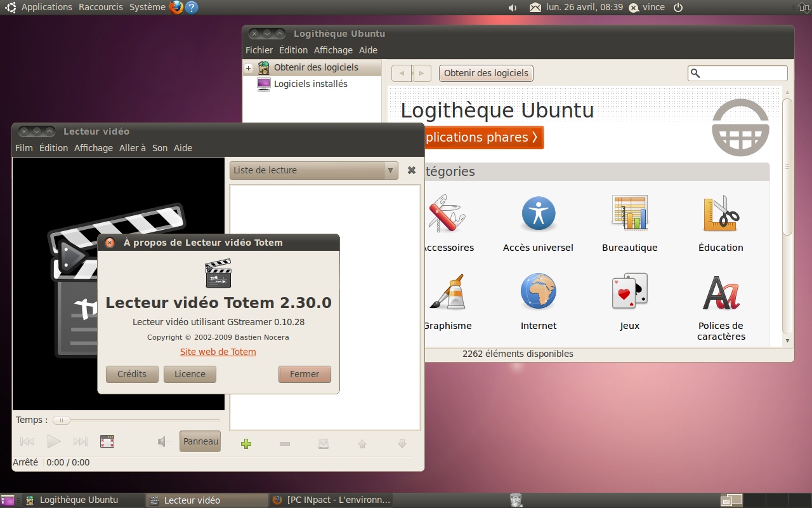Click the Totem clapperboard icon in About dialog
The height and width of the screenshot is (508, 812).
218,274
